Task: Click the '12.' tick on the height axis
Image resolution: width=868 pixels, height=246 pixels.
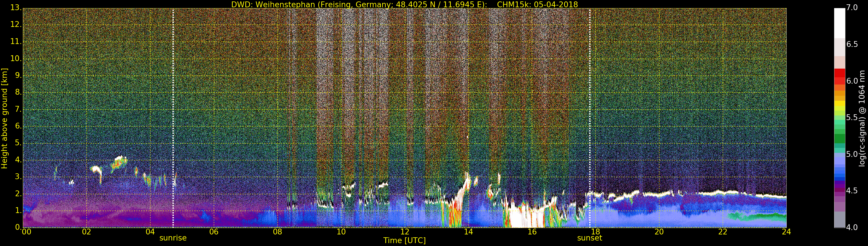Action: [x=16, y=25]
